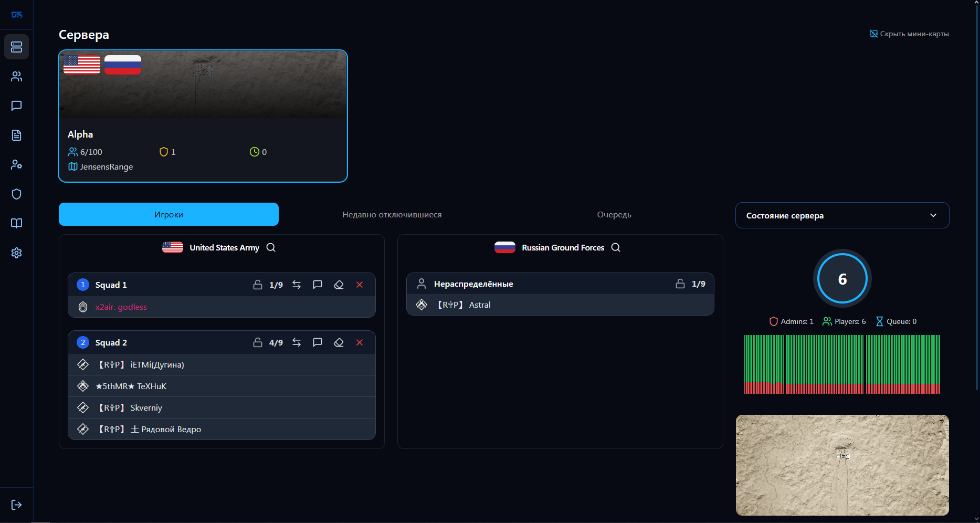Switch teams for Squad 2
The width and height of the screenshot is (980, 523).
(x=297, y=342)
